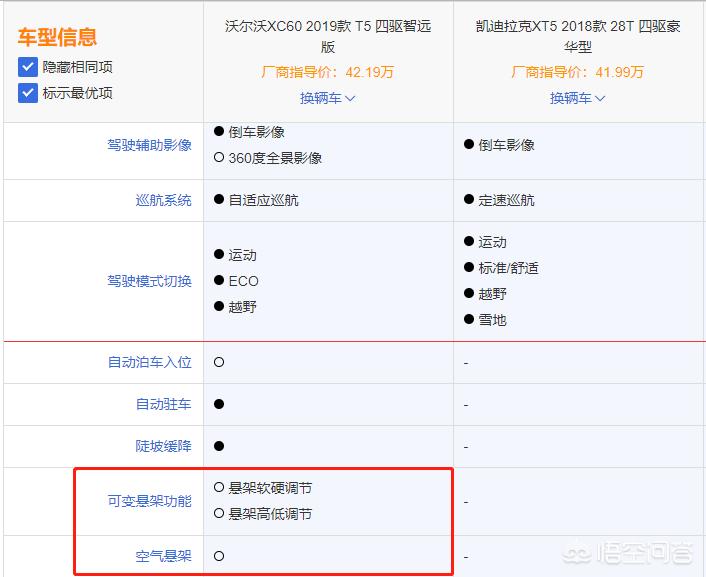Open 换辆车 dropdown under 凯迪拉克XT5
Image resolution: width=706 pixels, height=577 pixels.
(x=578, y=98)
